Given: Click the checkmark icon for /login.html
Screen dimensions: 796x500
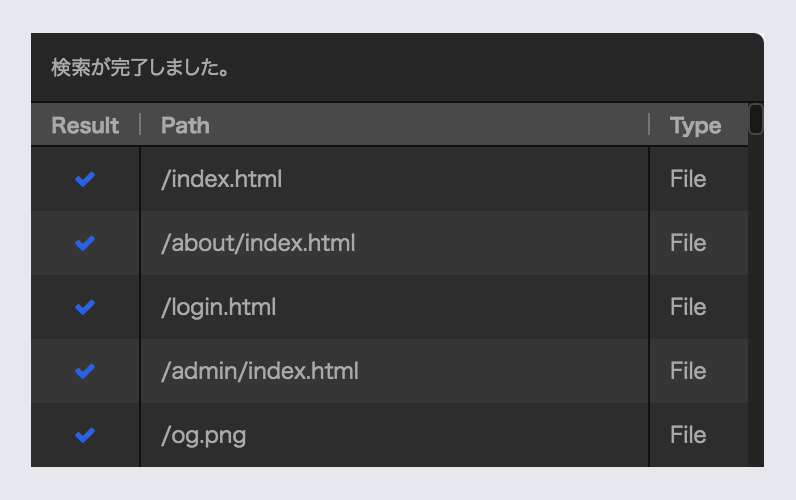Looking at the screenshot, I should pyautogui.click(x=85, y=307).
